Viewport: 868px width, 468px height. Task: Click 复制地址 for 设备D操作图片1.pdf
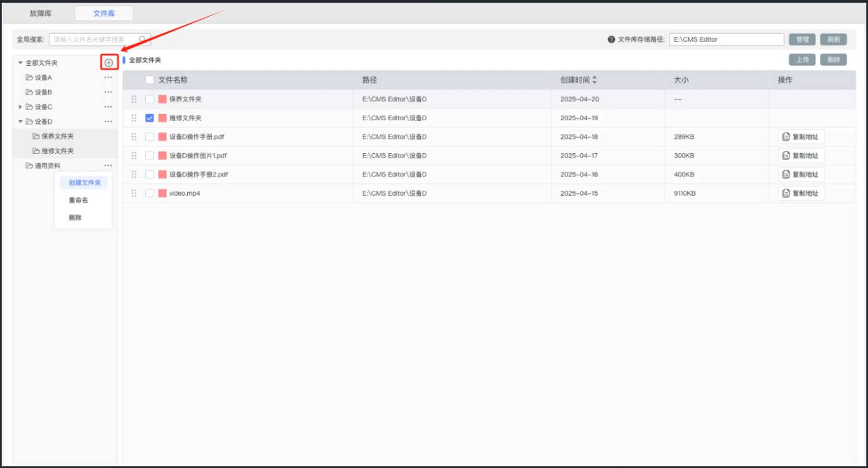801,156
